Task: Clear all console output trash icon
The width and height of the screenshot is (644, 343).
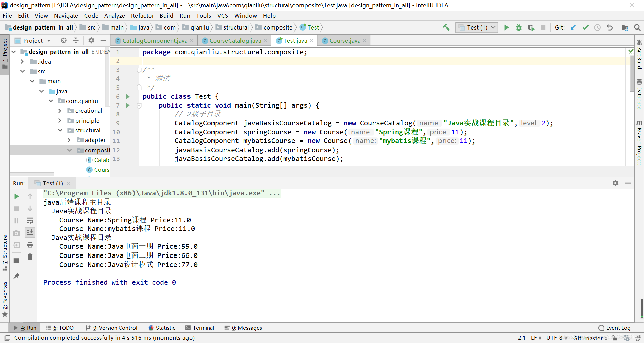Action: tap(30, 256)
